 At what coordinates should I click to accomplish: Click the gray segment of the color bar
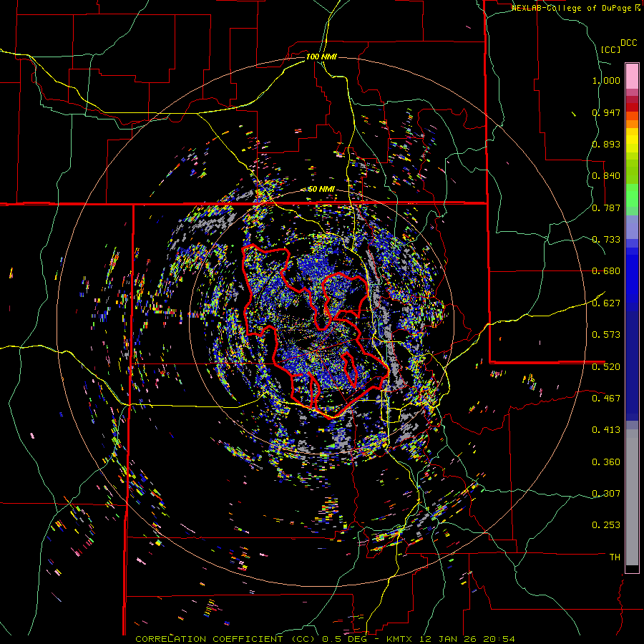pyautogui.click(x=632, y=497)
